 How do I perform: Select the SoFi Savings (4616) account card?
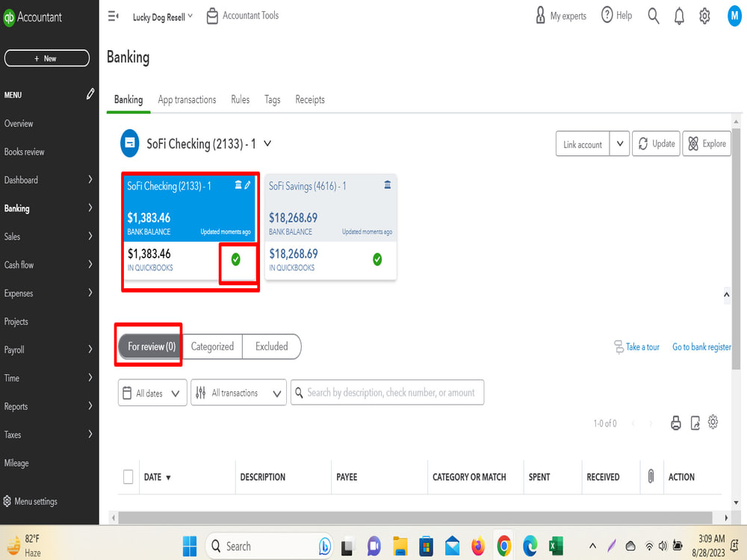(330, 227)
